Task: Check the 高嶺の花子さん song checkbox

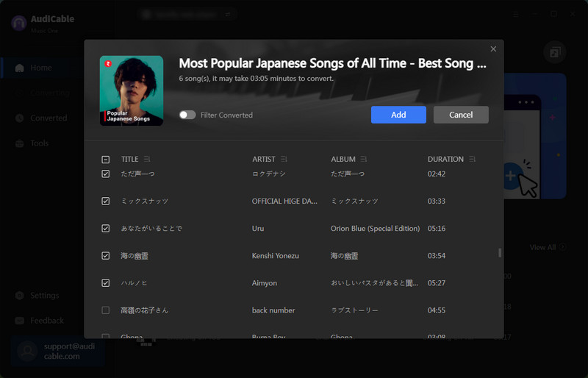Action: (x=105, y=310)
